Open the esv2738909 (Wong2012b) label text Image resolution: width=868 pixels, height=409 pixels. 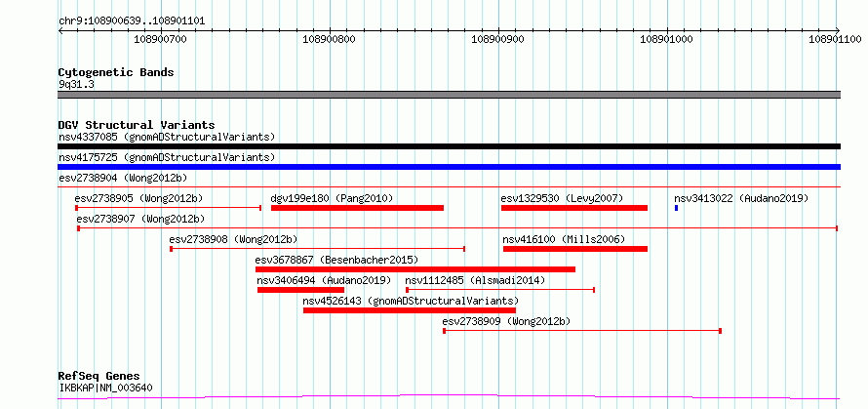(x=506, y=321)
